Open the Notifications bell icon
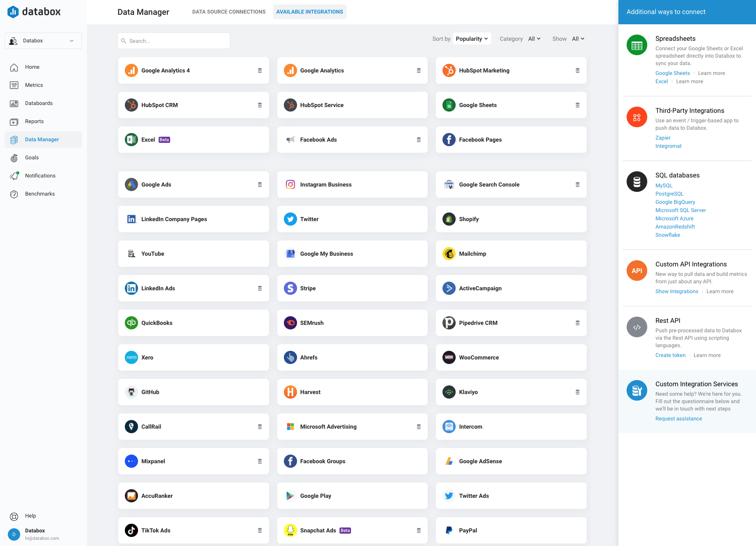This screenshot has width=756, height=546. 14,176
